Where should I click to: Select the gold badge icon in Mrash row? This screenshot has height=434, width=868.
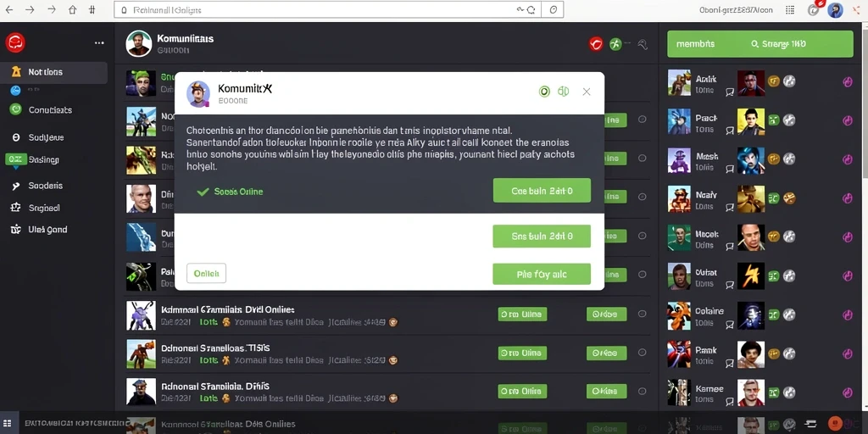(774, 159)
